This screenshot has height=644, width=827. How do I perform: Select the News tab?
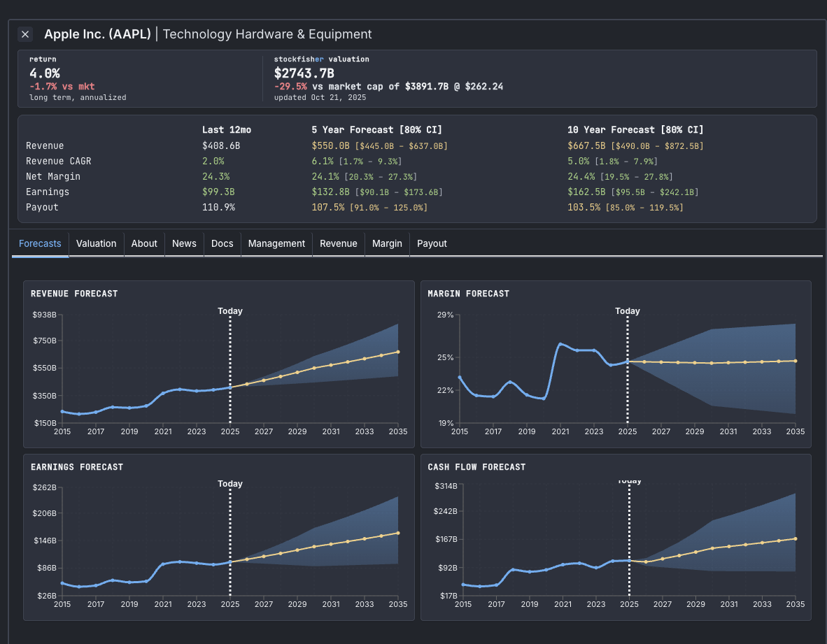point(184,243)
